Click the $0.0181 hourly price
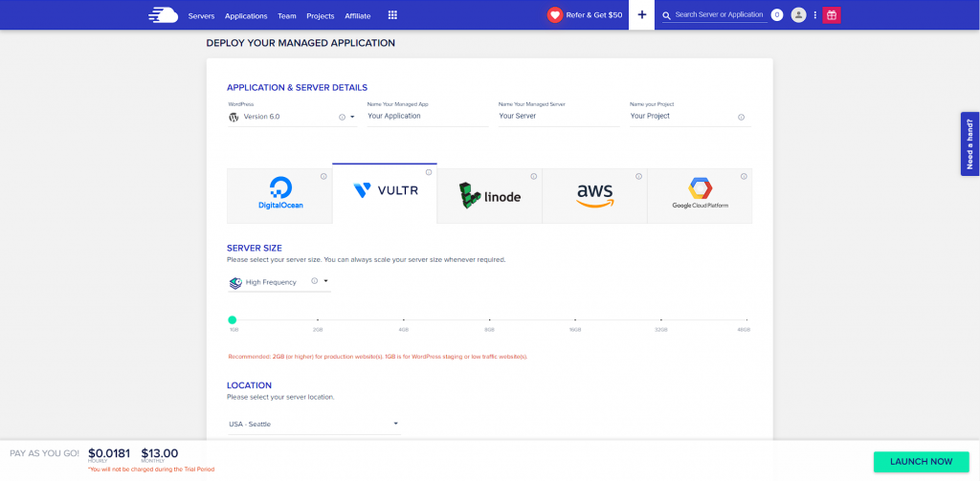Screen dimensions: 980x481 click(109, 453)
